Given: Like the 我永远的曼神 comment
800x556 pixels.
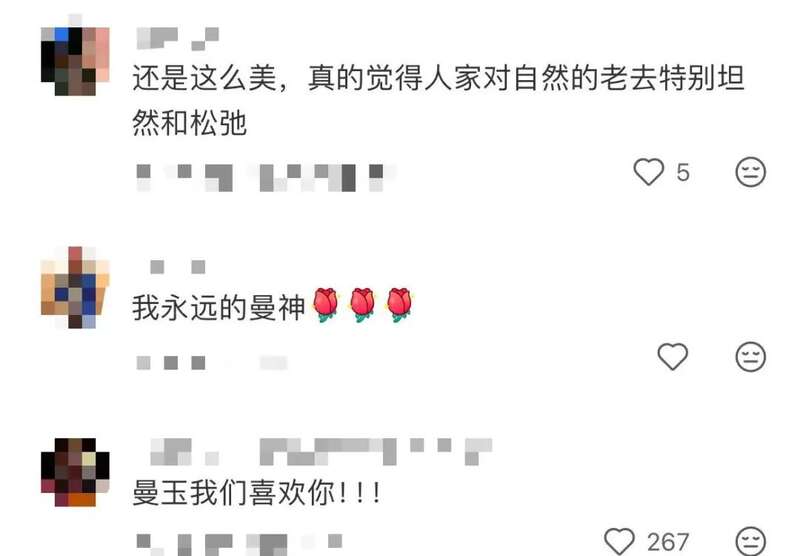Looking at the screenshot, I should point(672,356).
